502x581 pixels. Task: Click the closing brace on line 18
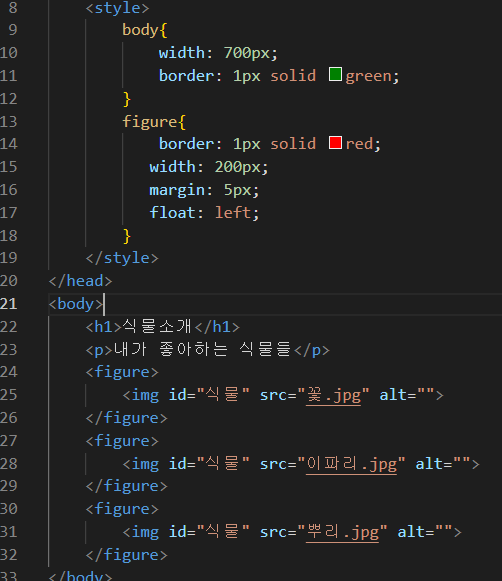(127, 236)
